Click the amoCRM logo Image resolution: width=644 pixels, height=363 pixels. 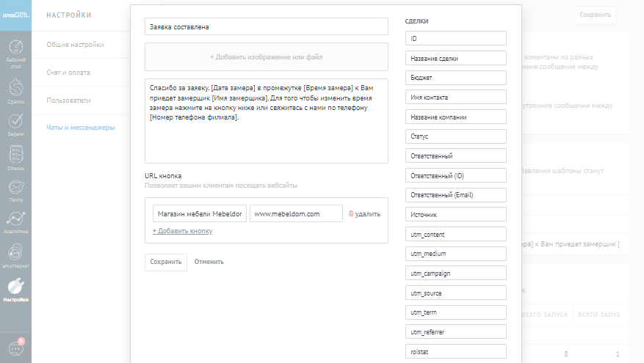tap(15, 15)
